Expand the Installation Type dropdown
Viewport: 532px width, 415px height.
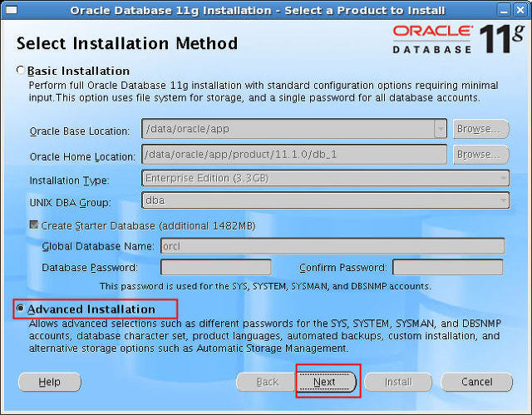click(503, 178)
